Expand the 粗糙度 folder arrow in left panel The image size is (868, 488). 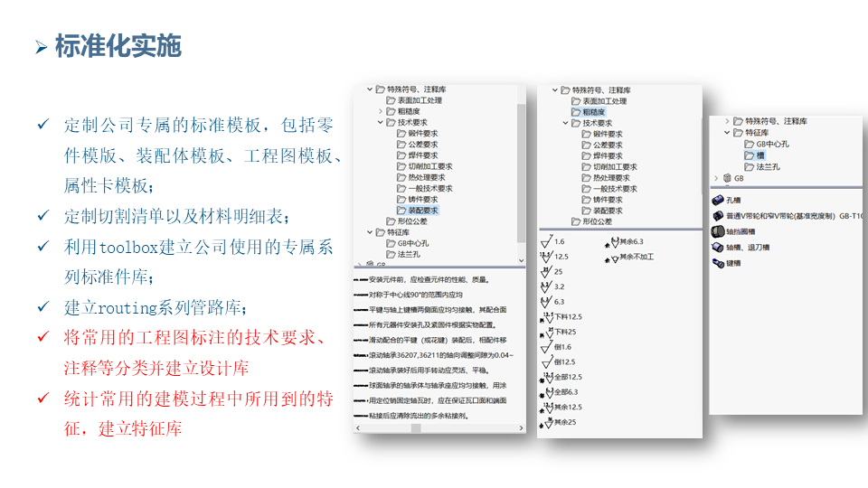point(381,112)
